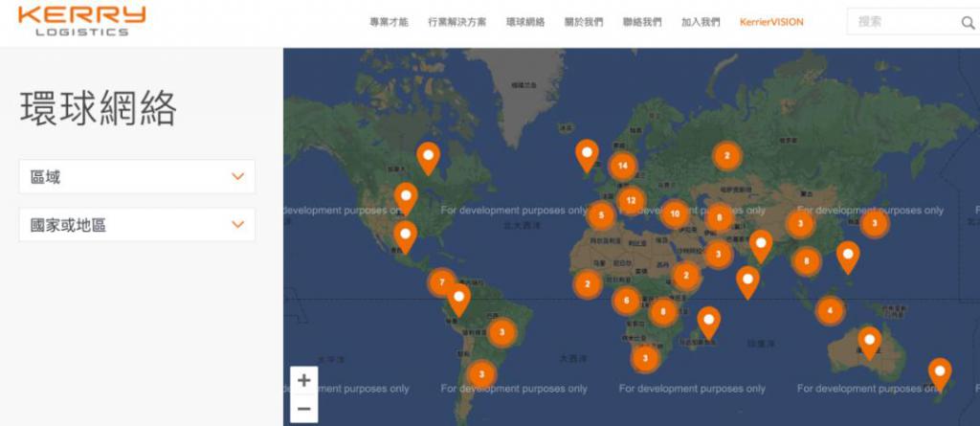Select the cluster marker numbered 10
The image size is (980, 426).
[675, 213]
